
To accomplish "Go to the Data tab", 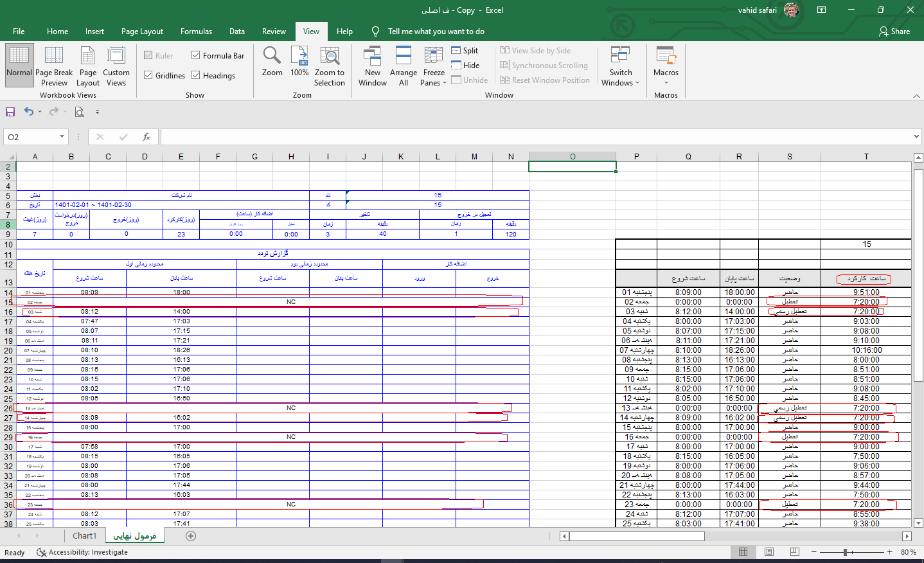I will point(237,31).
